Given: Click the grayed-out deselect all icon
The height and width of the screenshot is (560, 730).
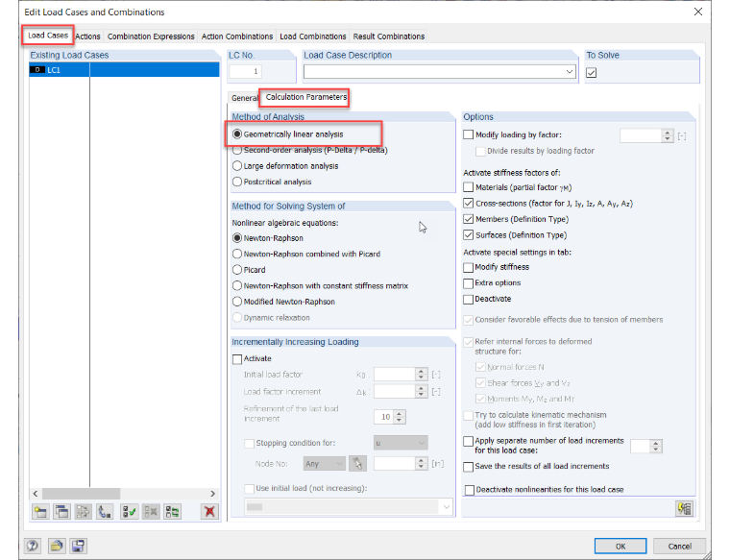Looking at the screenshot, I should 151,512.
